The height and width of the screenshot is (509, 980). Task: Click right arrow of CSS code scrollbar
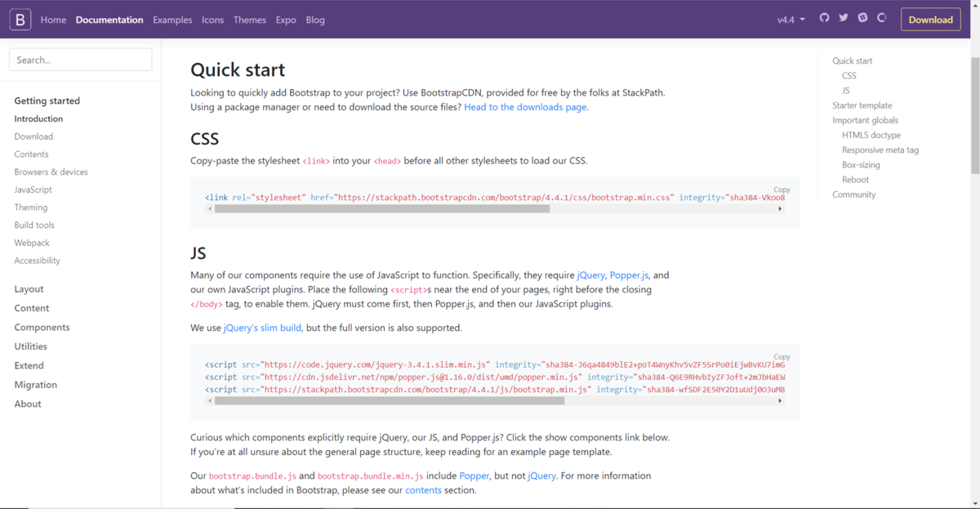pos(780,209)
